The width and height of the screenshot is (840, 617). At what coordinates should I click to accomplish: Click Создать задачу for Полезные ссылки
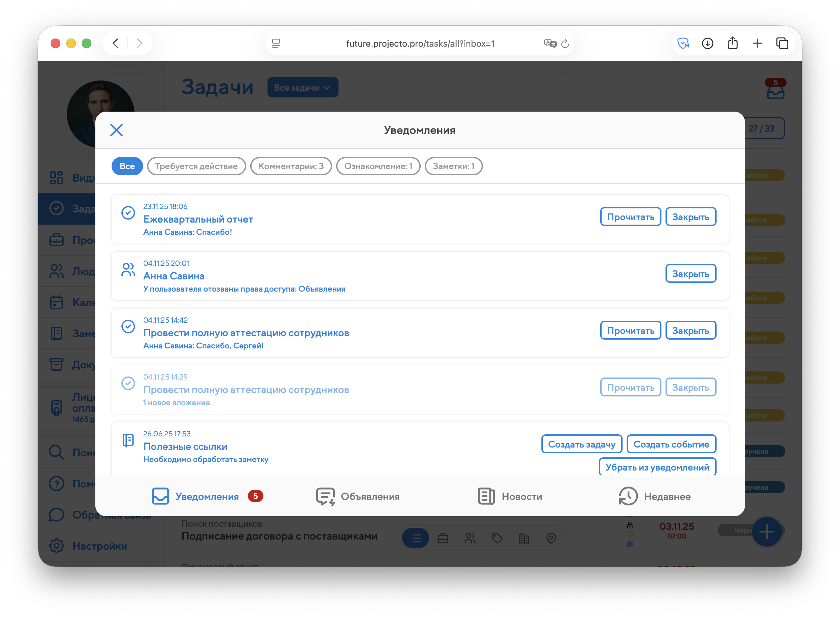pos(581,444)
